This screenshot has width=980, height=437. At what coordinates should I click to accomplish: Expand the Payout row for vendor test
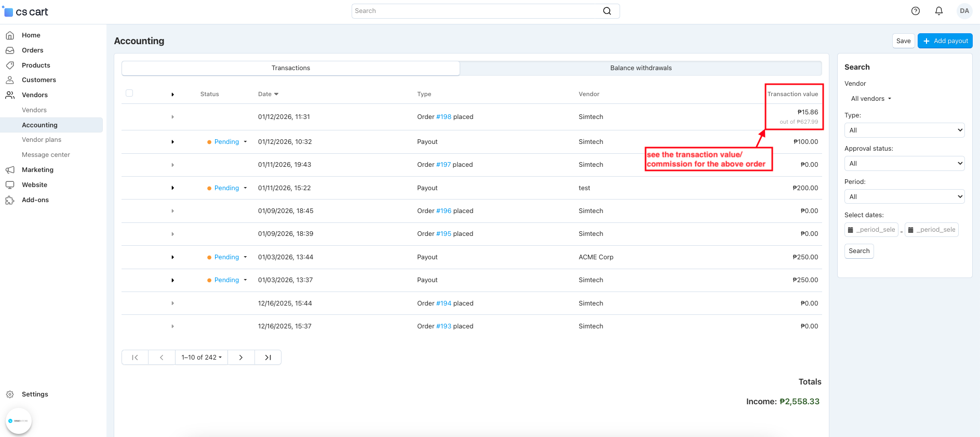[x=172, y=188]
